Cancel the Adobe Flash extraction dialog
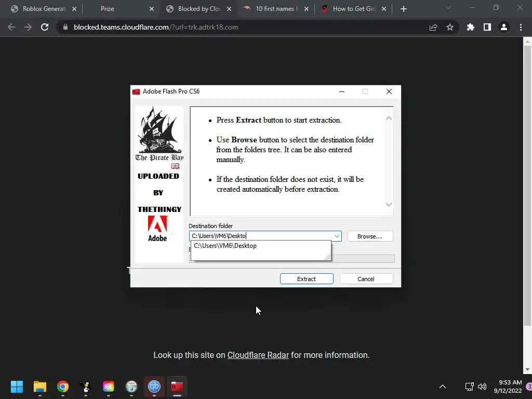The width and height of the screenshot is (532, 399). coord(366,279)
